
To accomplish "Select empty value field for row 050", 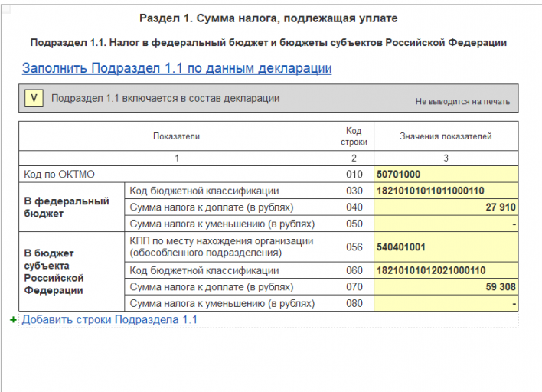I will 446,224.
